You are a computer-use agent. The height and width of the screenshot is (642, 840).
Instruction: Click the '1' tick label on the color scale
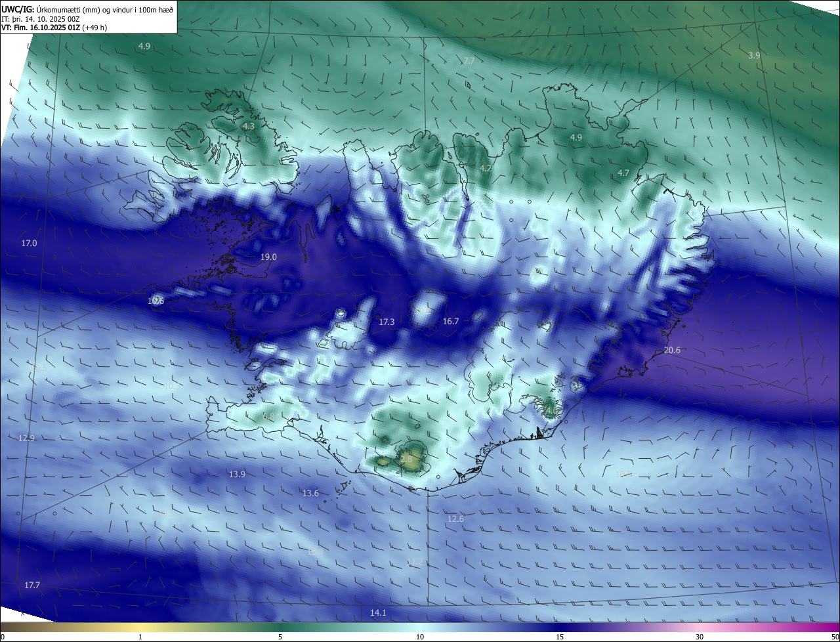[x=140, y=637]
